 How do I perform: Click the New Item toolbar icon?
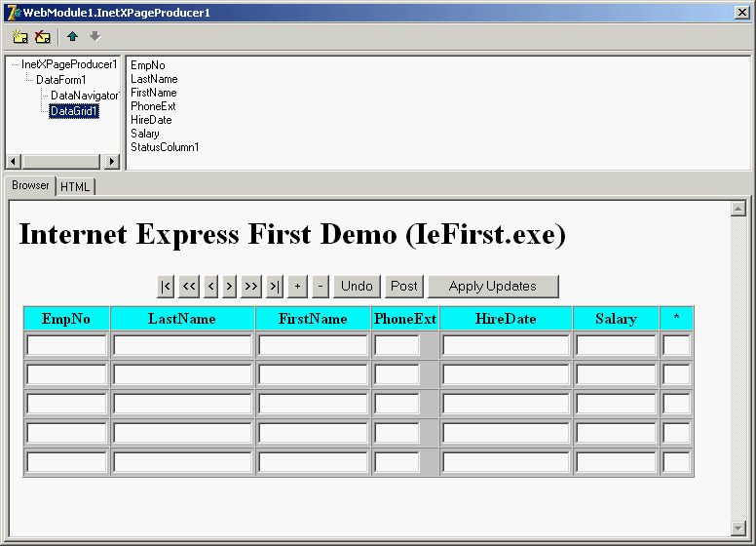pyautogui.click(x=19, y=37)
